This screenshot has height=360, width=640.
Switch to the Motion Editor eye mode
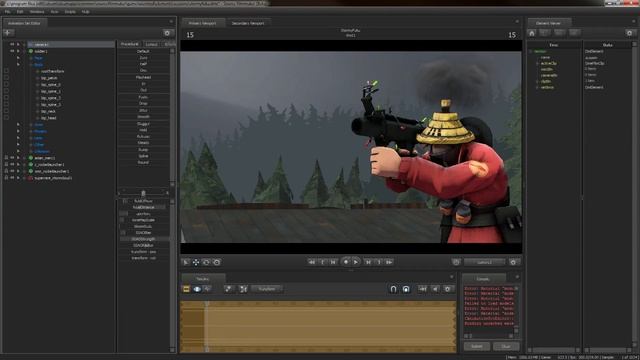coord(197,289)
